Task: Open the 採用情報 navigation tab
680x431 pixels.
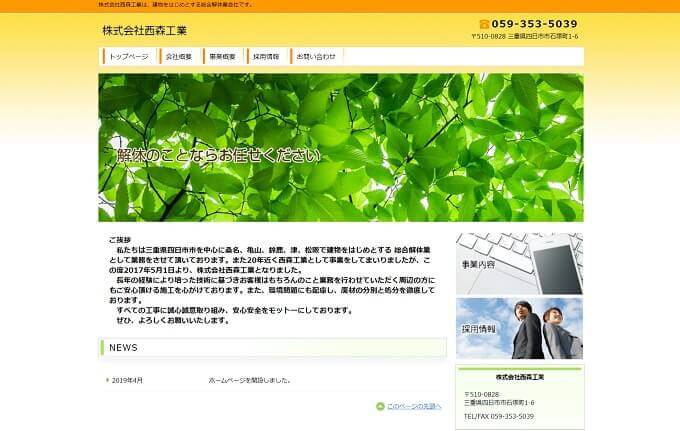Action: [x=266, y=56]
